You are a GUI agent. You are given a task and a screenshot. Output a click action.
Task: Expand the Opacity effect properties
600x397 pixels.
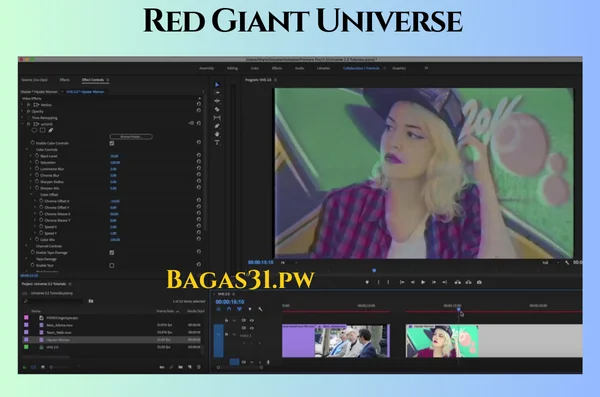(23, 111)
